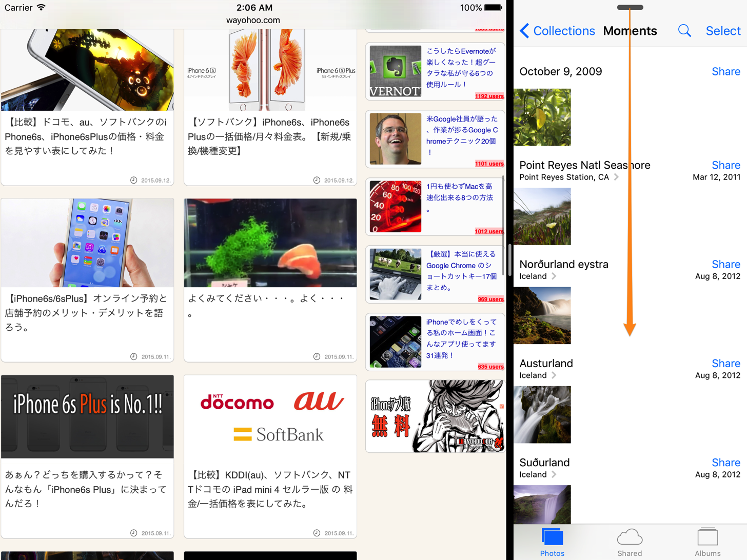Tap the battery status icon
Viewport: 747px width, 560px height.
(493, 8)
